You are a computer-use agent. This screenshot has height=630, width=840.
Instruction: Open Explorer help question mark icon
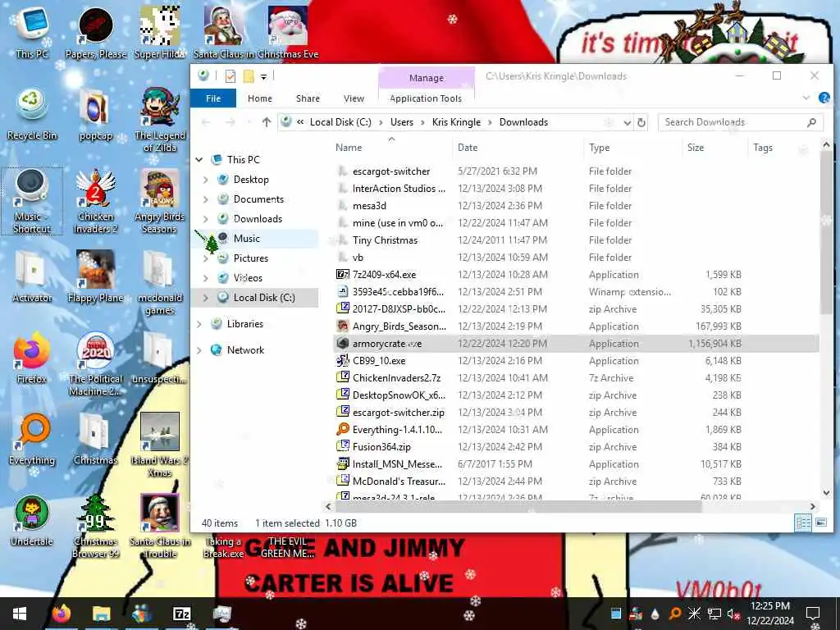pos(824,98)
